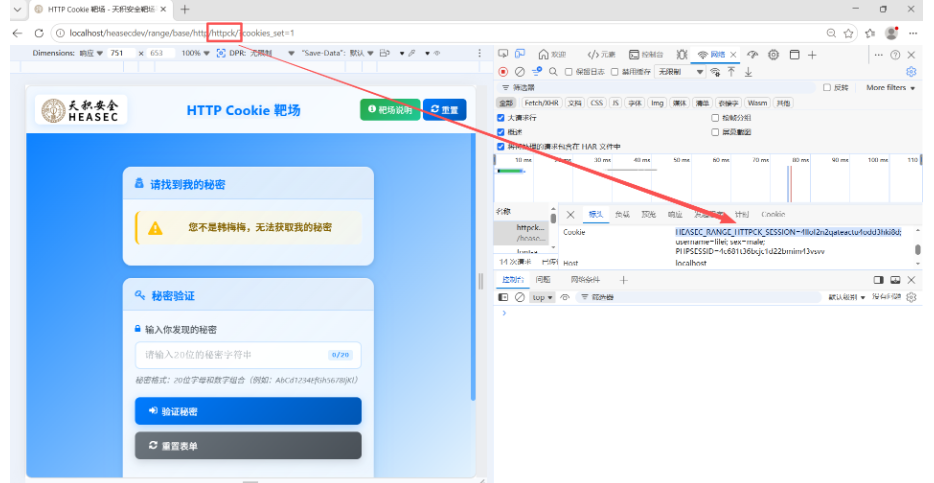Toggle console sidebar icon
This screenshot has height=483, width=934.
point(503,297)
